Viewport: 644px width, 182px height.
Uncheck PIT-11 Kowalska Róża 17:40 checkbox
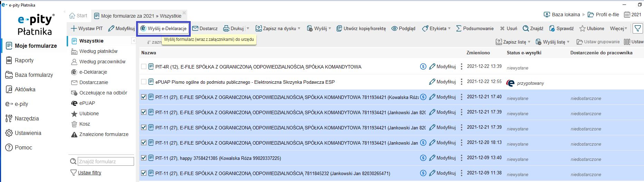144,97
